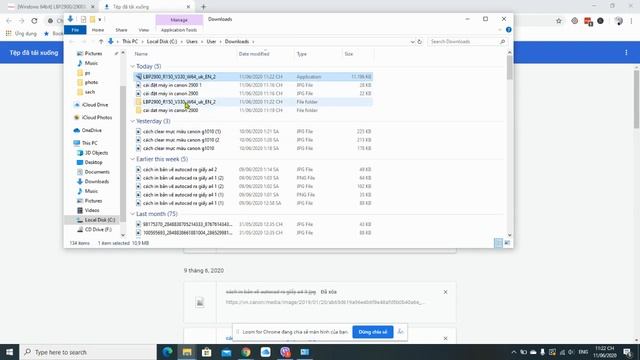This screenshot has height=360, width=640.
Task: Open the photo folder in sidebar
Action: point(91,82)
